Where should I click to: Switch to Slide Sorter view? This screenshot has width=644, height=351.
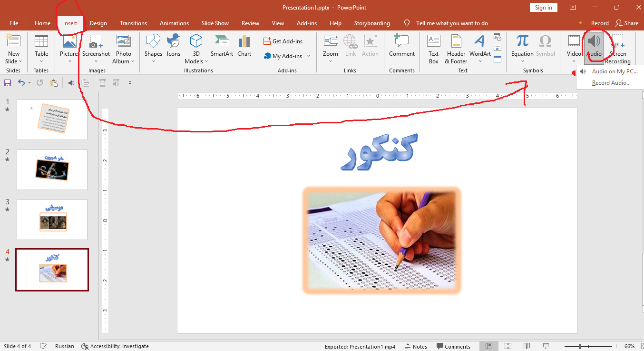pyautogui.click(x=508, y=346)
